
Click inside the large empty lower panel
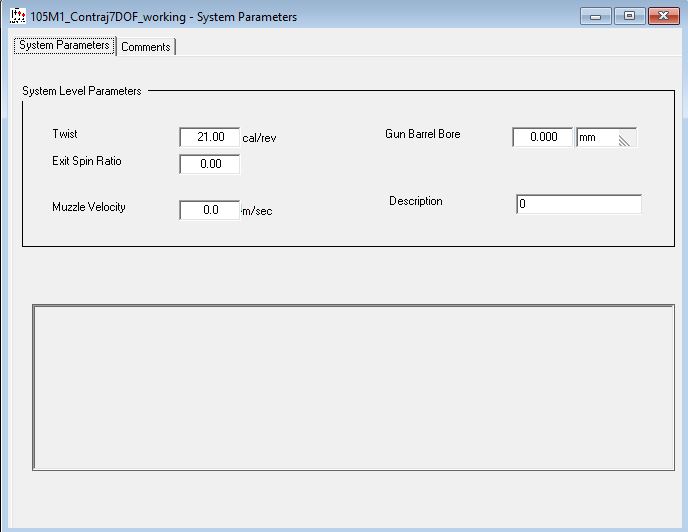353,387
